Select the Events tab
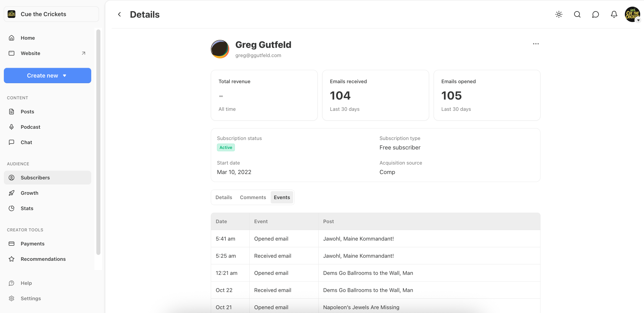 tap(282, 197)
